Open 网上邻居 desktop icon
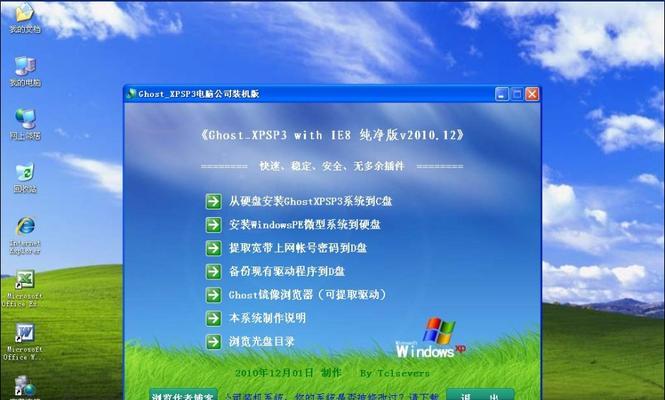The width and height of the screenshot is (665, 400). (25, 124)
